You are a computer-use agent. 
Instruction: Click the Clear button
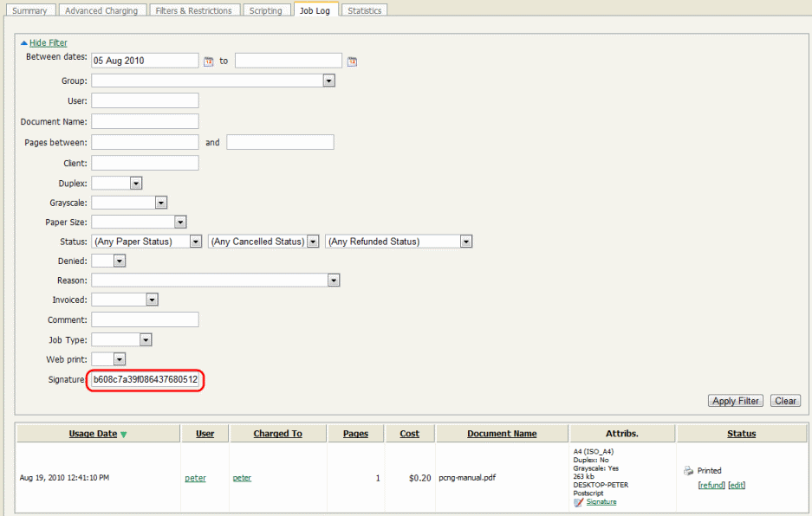point(786,401)
